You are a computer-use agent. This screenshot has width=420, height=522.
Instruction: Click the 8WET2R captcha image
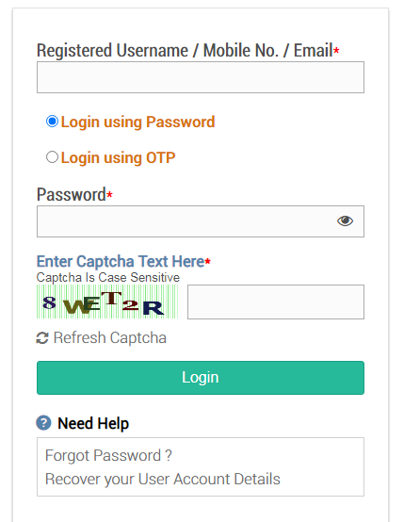(x=107, y=302)
